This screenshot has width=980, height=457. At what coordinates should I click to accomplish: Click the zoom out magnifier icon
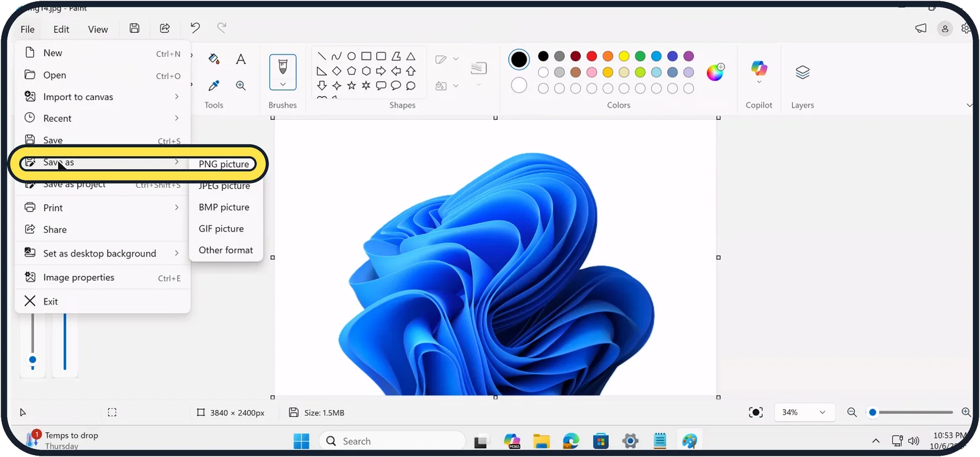(852, 413)
